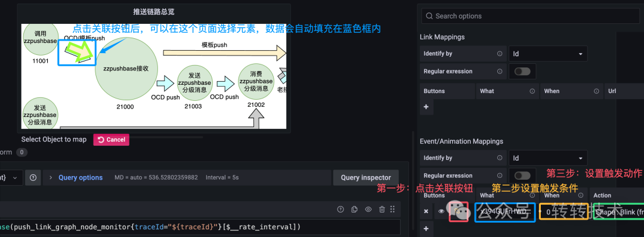Toggle eye icon in event mapping row

coord(441,211)
